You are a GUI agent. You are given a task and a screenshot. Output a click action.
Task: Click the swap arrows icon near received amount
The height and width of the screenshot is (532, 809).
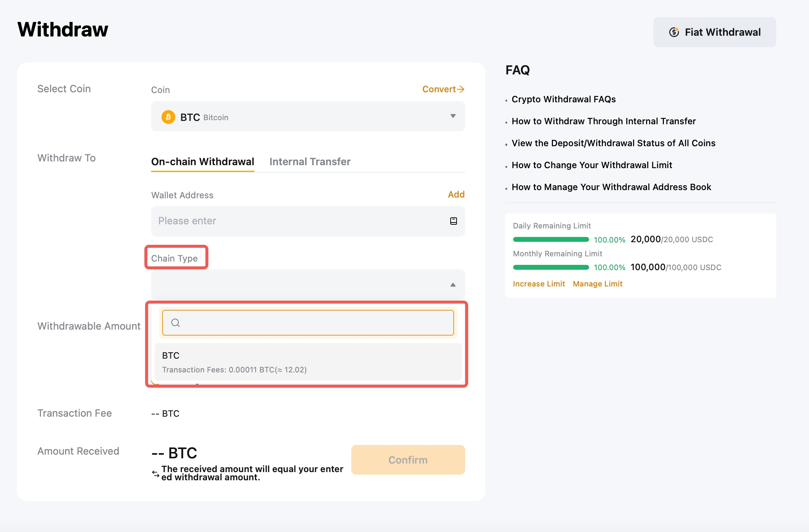click(x=156, y=474)
